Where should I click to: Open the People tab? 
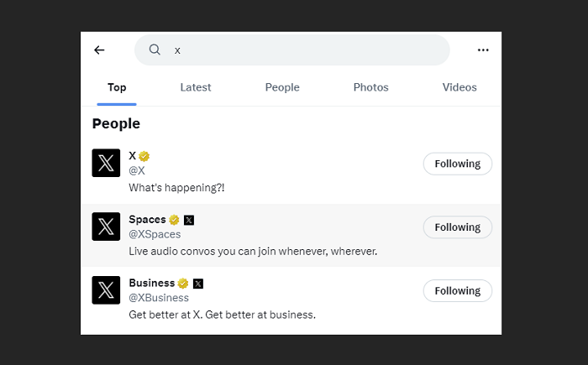pyautogui.click(x=282, y=87)
